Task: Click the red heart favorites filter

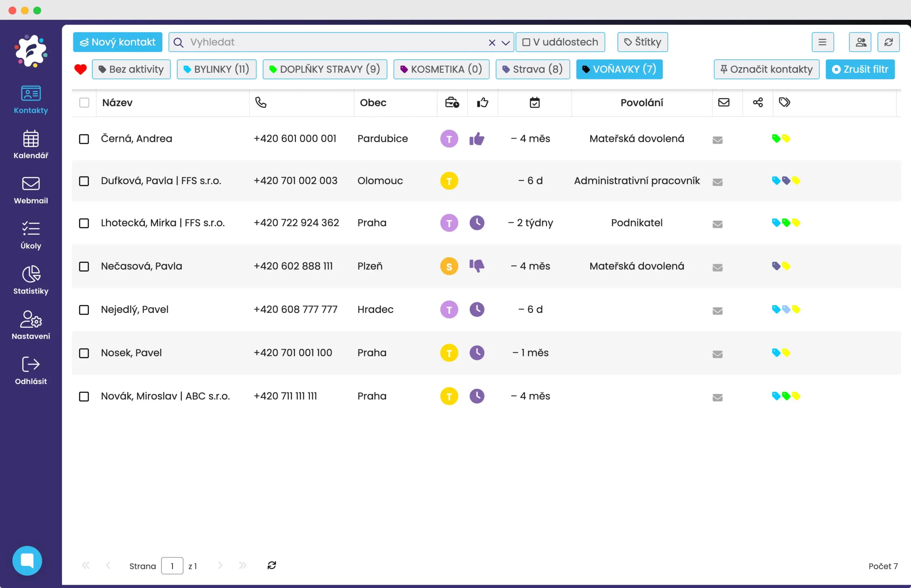Action: [80, 69]
